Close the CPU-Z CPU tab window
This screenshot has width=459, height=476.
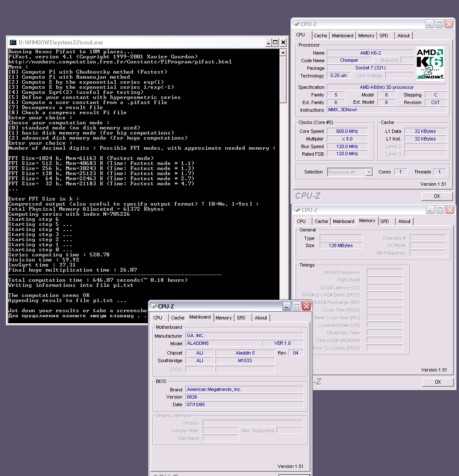[x=449, y=24]
